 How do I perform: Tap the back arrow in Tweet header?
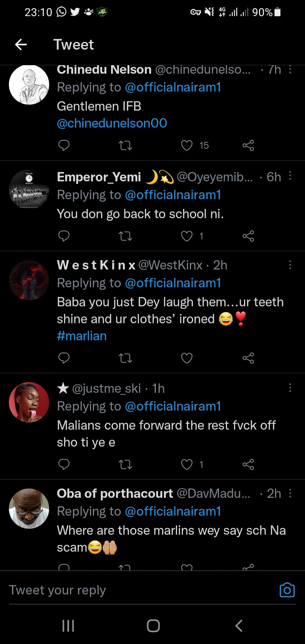pyautogui.click(x=21, y=44)
